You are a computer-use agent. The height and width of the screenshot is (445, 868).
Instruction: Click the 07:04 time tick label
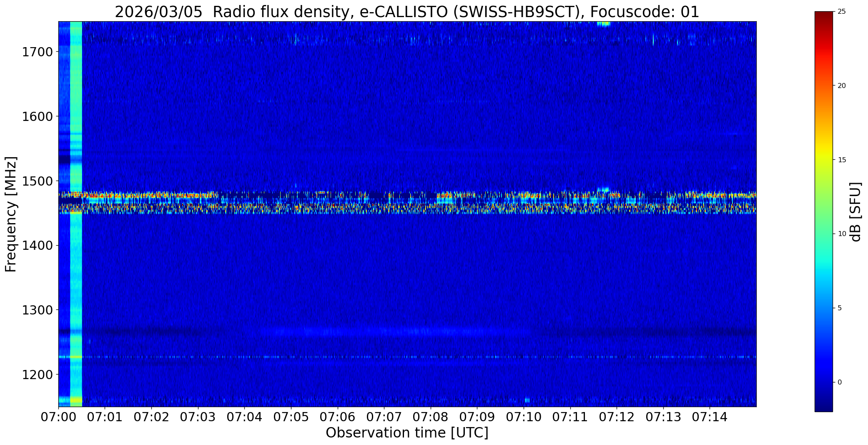pos(244,417)
